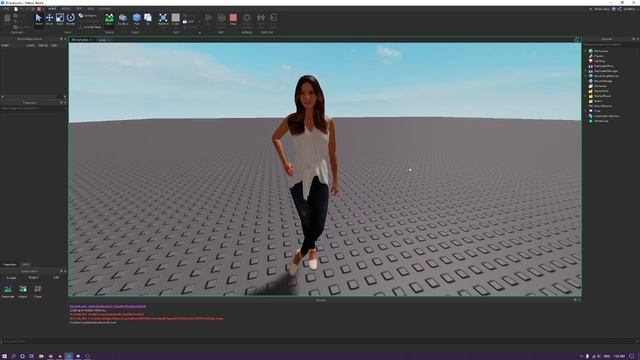Toggle Join Surfaces in the ribbon

coord(90,27)
